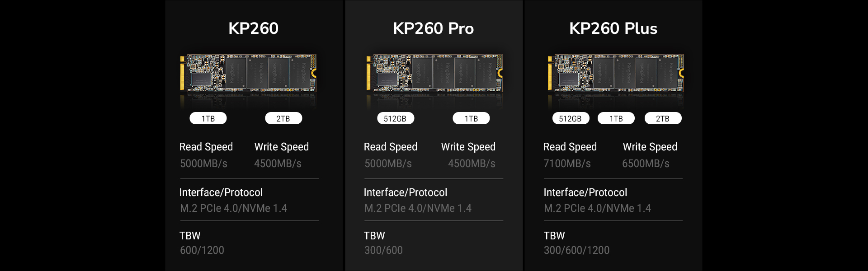Click the KP260 Pro TBW value 300/600
This screenshot has height=271, width=868.
tap(383, 250)
